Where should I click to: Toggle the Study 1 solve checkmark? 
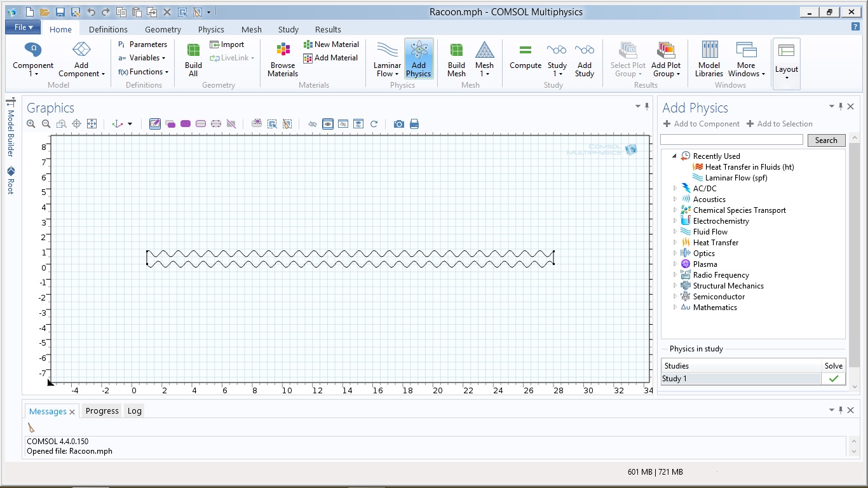pos(833,379)
